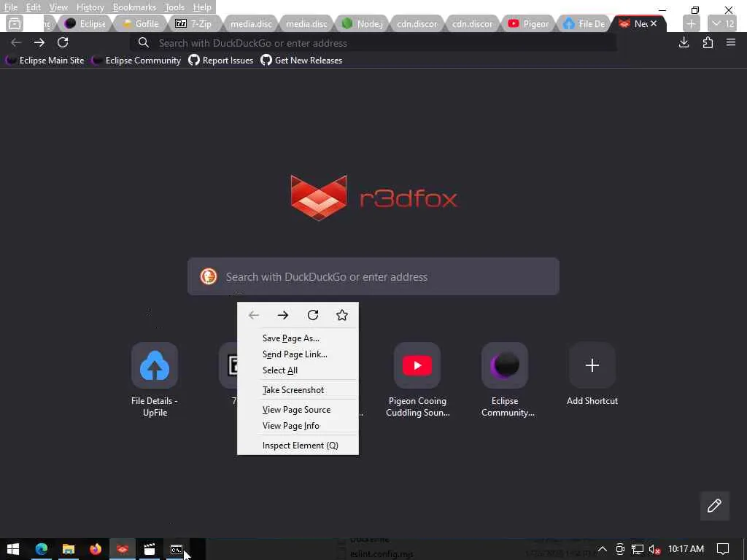Open the History menu
This screenshot has width=747, height=560.
tap(90, 7)
